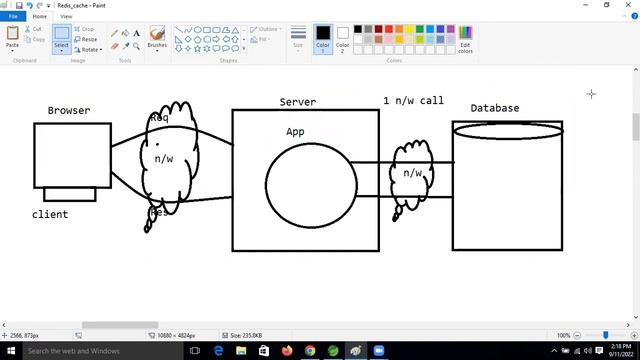640x360 pixels.
Task: Choose the Five-point star shape
Action: [197, 49]
